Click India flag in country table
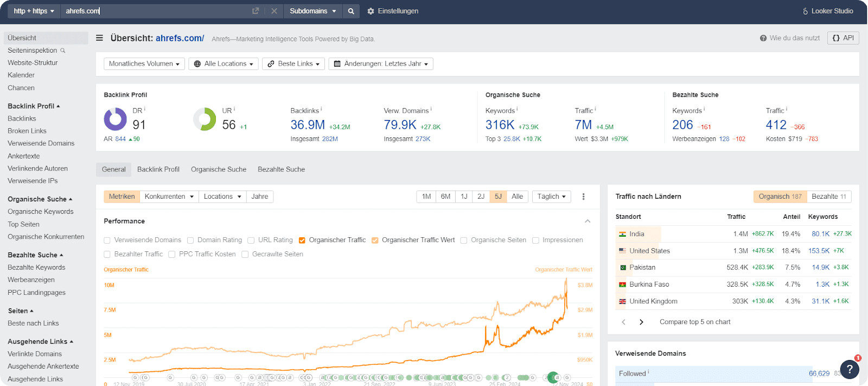The image size is (868, 386). [x=622, y=234]
